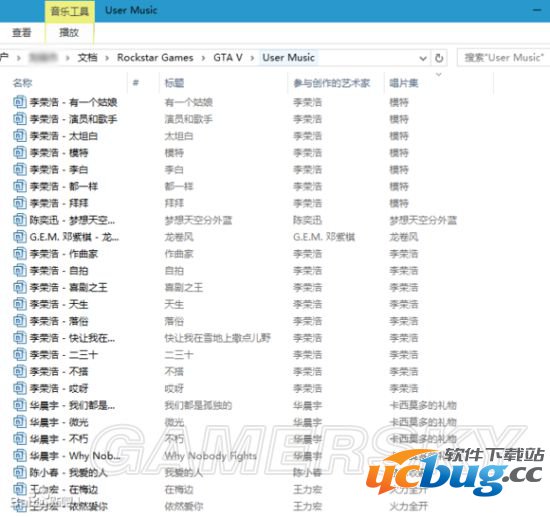Click the music file icon for 李荣浩 - 有一个姑娘
The image size is (550, 517).
point(20,102)
